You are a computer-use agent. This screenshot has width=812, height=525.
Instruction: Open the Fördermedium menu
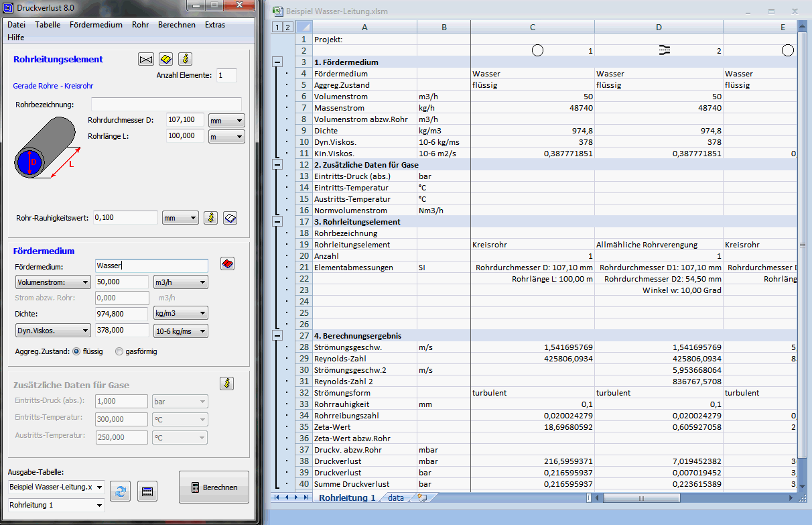96,25
